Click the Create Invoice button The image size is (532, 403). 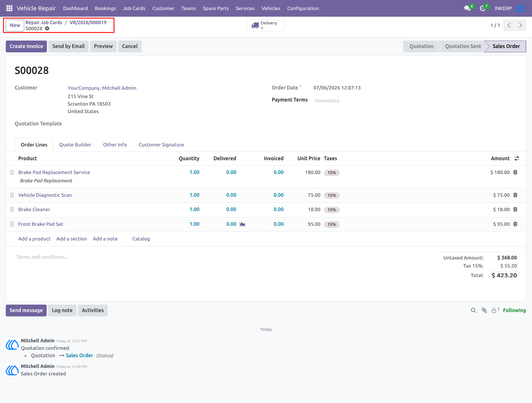coord(26,46)
